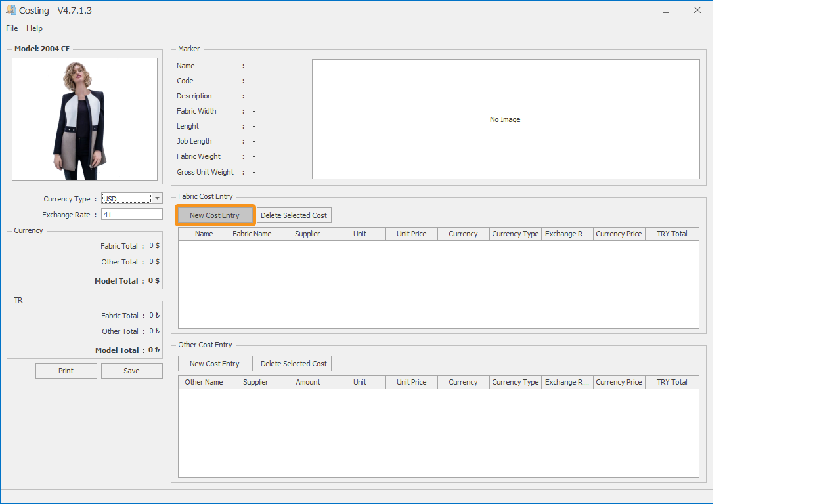Viewport: 834px width, 504px height.
Task: Click TRY Total header in Other Cost table
Action: click(672, 382)
